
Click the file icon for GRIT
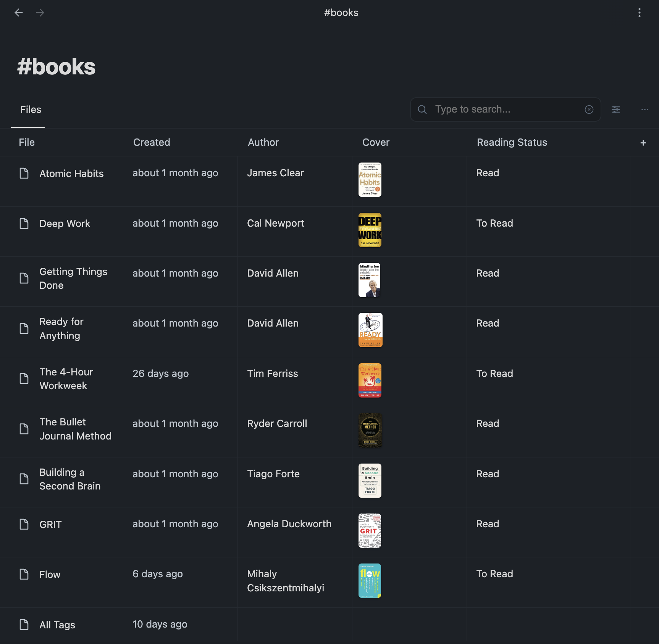[x=24, y=524]
